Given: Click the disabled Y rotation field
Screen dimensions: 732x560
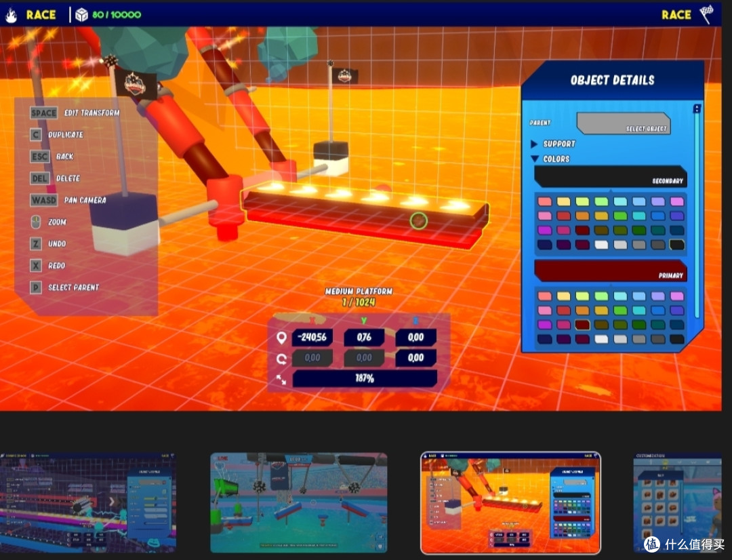Looking at the screenshot, I should 364,358.
